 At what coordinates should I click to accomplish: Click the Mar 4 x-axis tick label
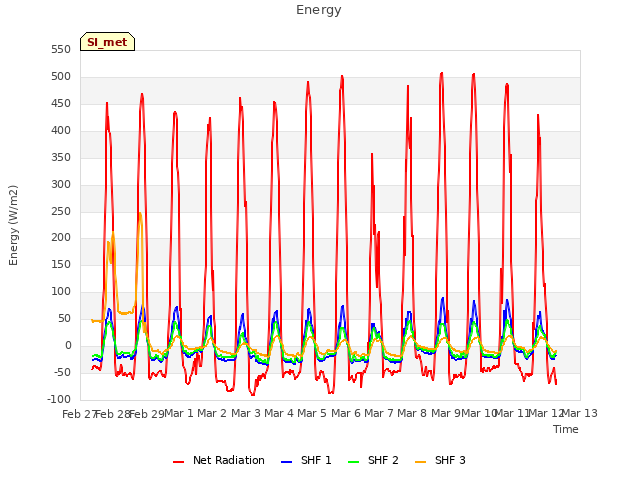(x=279, y=413)
